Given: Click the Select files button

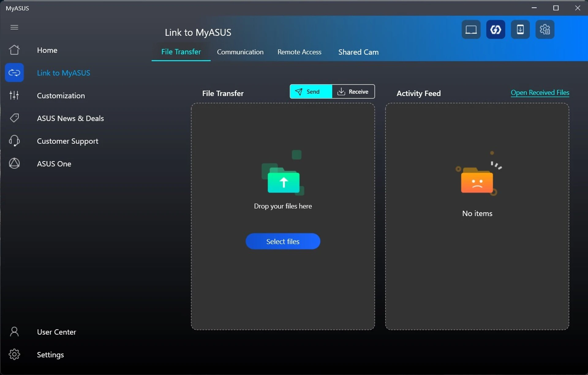Looking at the screenshot, I should click(283, 241).
